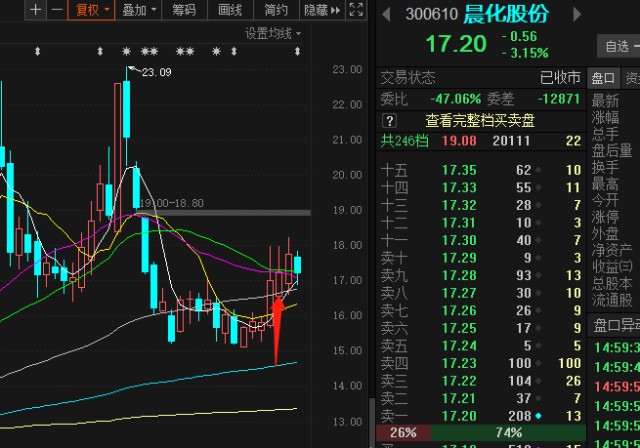This screenshot has width=640, height=448.
Task: Go to previous stock arrow
Action: tap(386, 14)
